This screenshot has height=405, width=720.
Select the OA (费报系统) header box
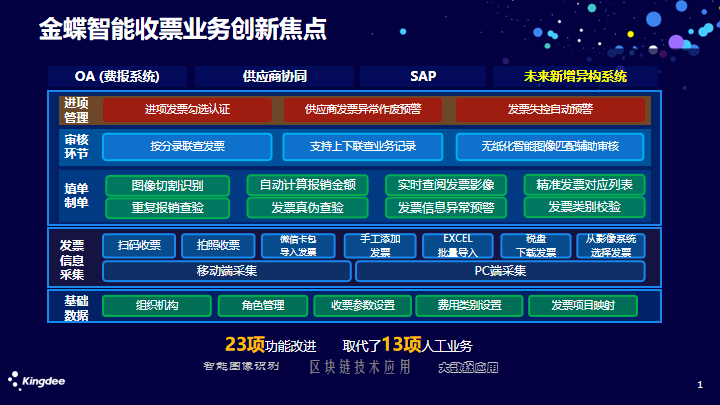(x=117, y=76)
